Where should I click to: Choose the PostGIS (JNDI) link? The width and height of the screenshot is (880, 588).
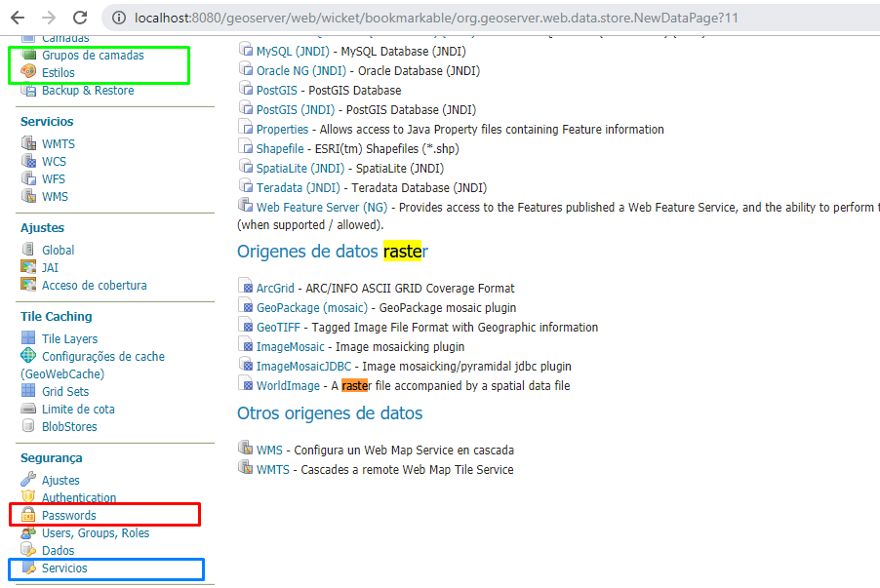click(x=296, y=110)
